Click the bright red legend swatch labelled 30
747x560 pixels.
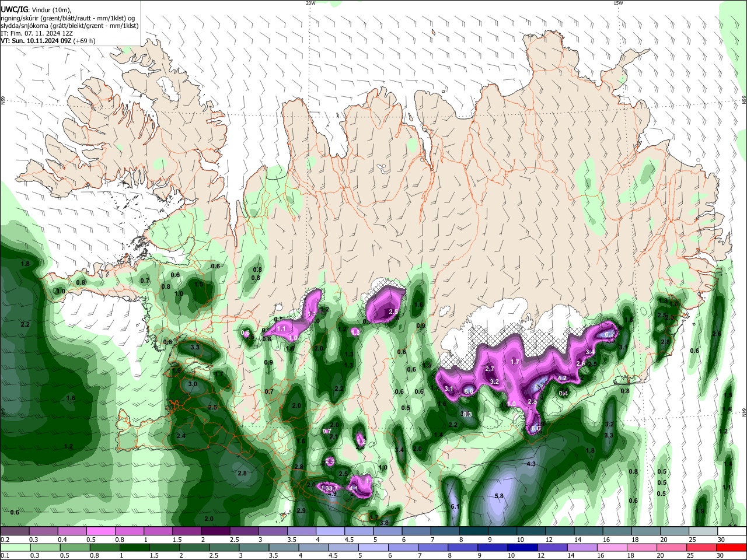(x=732, y=547)
